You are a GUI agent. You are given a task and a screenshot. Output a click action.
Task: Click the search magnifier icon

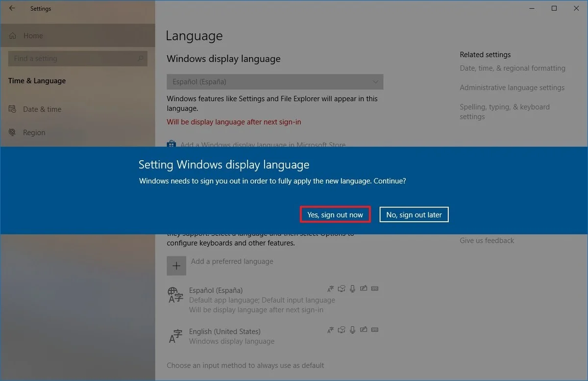[x=140, y=58]
